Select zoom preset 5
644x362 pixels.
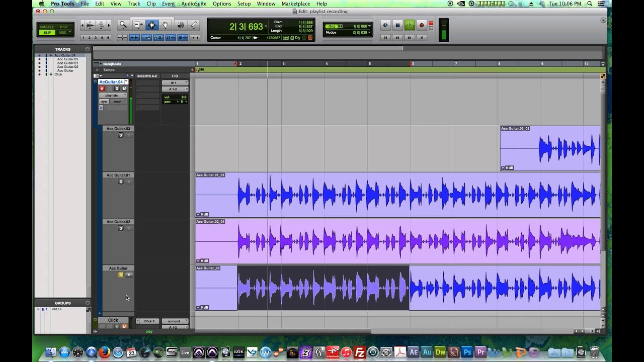point(108,38)
